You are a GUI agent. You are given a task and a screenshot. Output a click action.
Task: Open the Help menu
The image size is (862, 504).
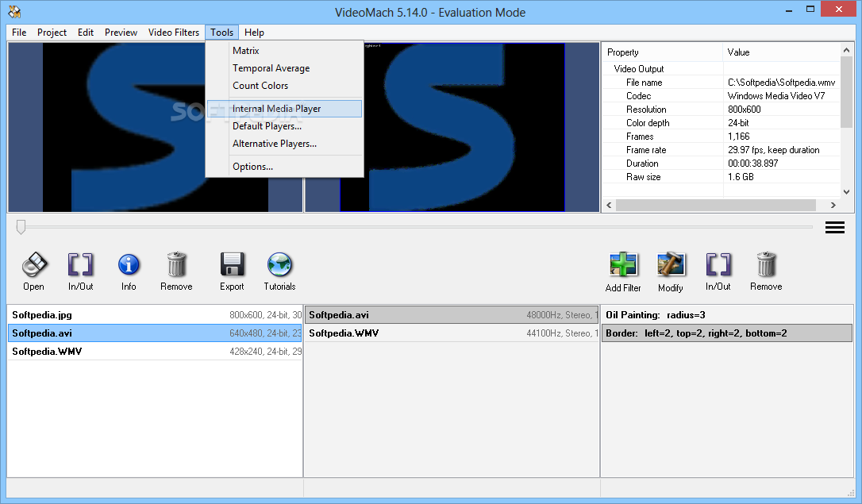coord(254,33)
